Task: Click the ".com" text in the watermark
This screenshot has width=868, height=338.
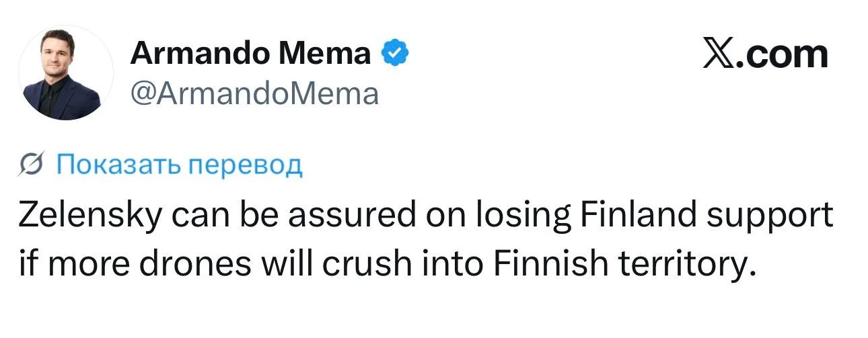Action: 782,54
